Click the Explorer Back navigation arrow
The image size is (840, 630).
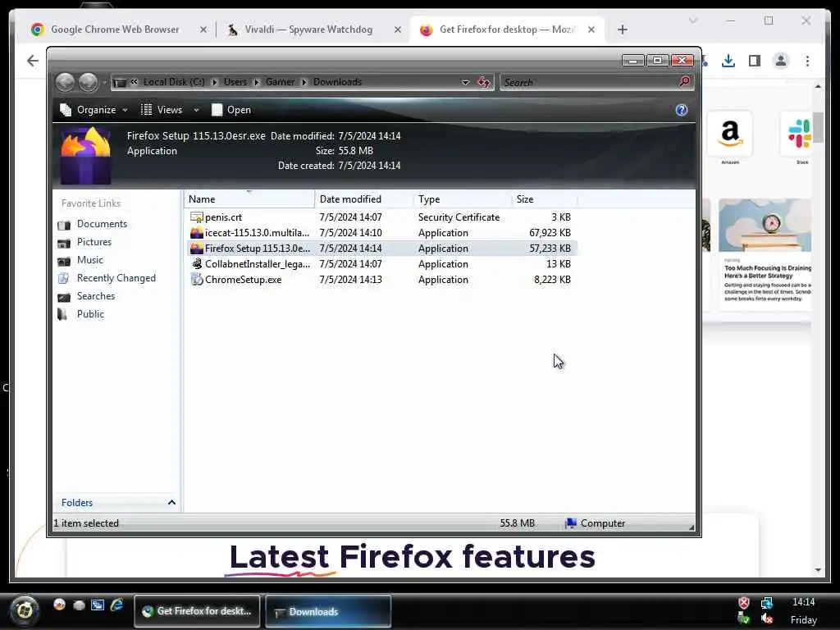coord(66,83)
